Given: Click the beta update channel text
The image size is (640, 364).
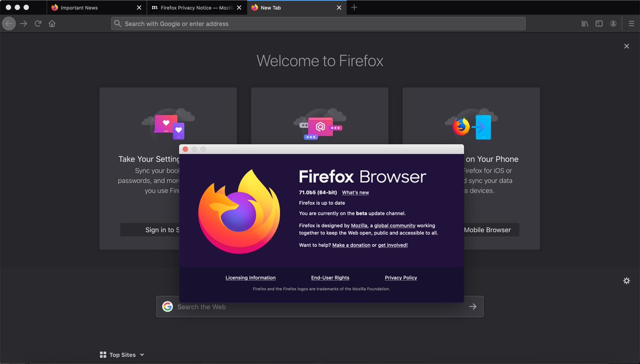Looking at the screenshot, I should tap(352, 213).
